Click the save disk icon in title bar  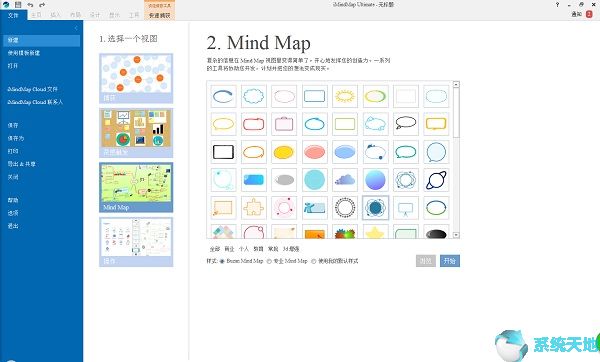click(18, 5)
